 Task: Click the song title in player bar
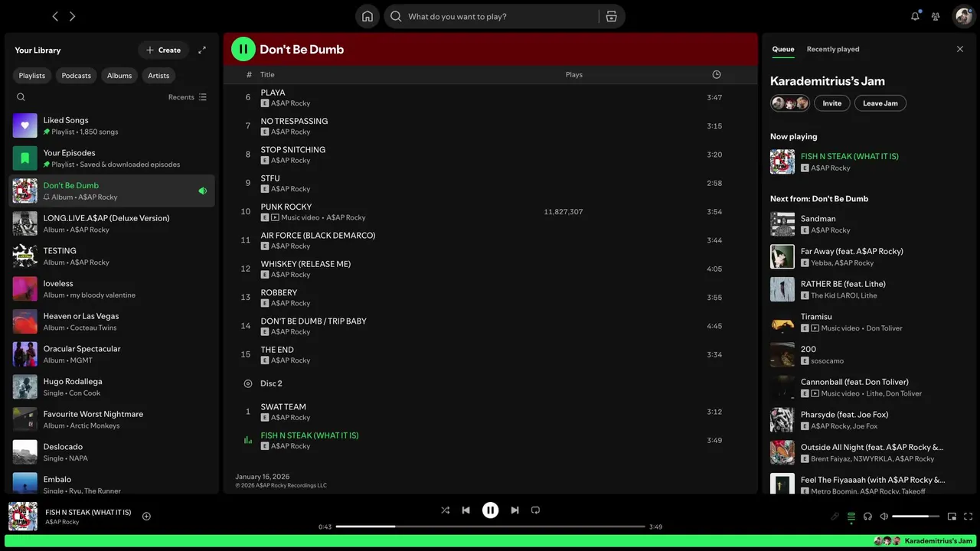(88, 512)
